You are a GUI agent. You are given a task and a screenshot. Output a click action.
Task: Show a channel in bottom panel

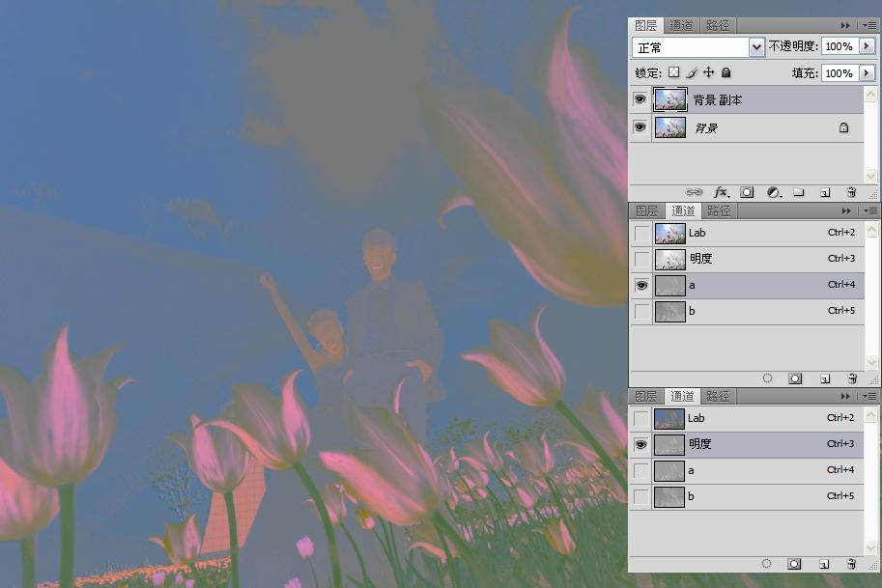tap(640, 470)
